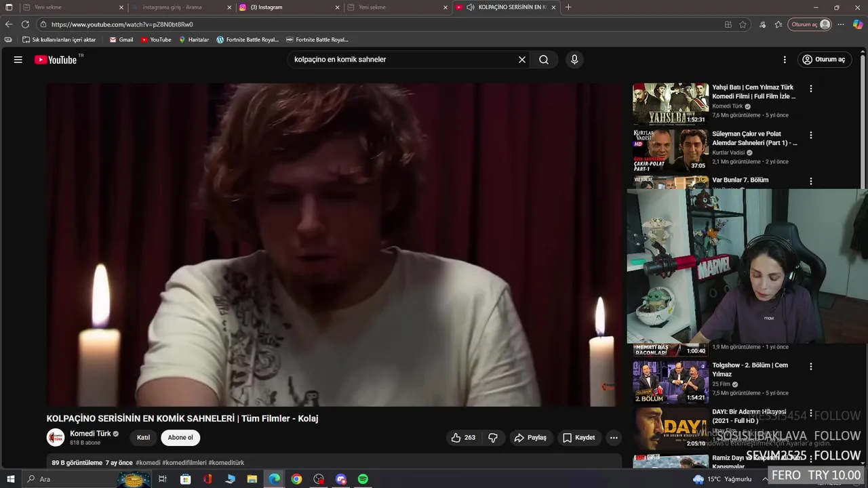This screenshot has height=488, width=868.
Task: Open Haritalar bookmark
Action: pos(194,40)
